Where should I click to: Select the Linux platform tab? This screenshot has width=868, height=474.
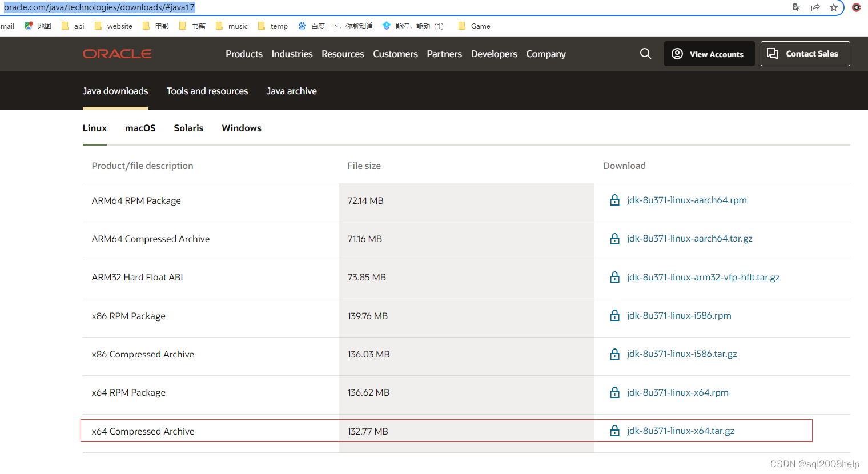[95, 128]
